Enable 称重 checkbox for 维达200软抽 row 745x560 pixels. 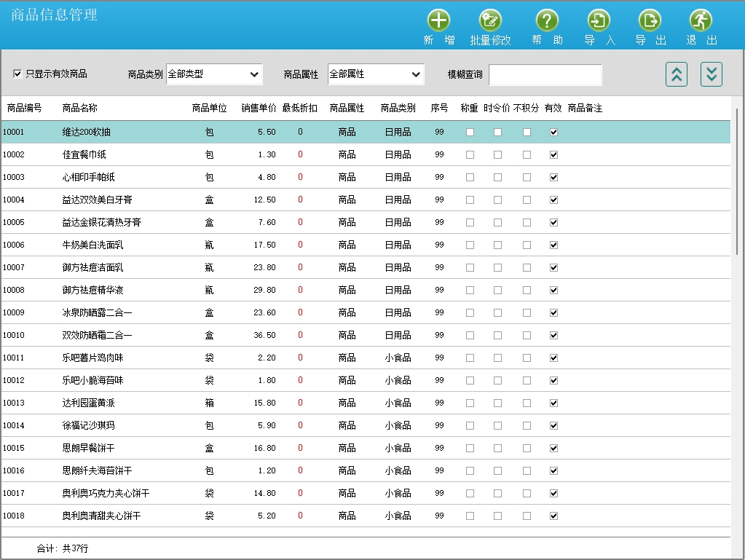(470, 133)
